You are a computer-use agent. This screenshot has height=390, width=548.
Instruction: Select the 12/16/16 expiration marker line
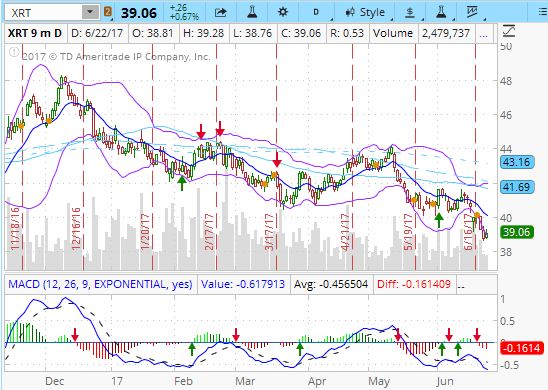coord(84,157)
